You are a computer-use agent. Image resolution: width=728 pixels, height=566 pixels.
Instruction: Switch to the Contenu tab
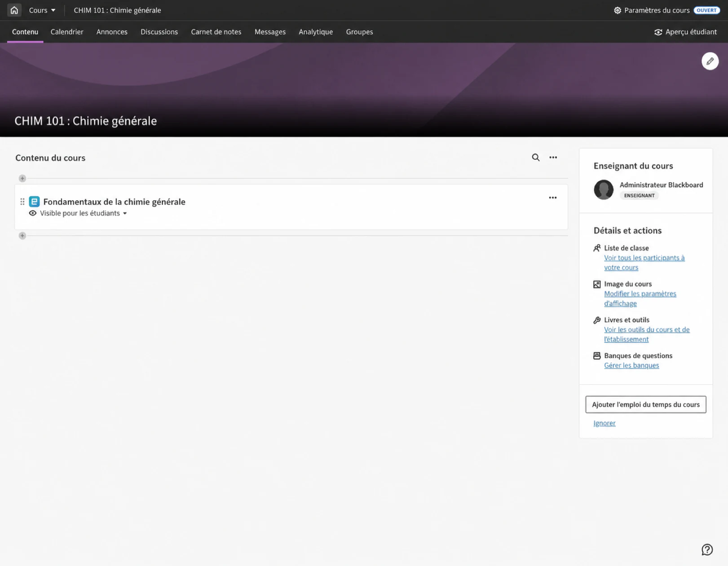tap(25, 32)
